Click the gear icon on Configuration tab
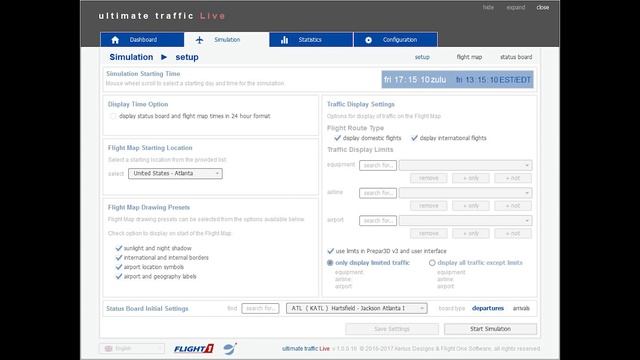 tap(369, 40)
